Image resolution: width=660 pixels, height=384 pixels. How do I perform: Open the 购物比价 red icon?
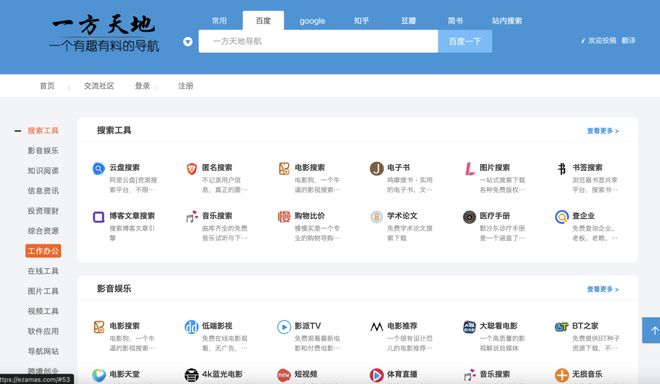click(x=284, y=217)
